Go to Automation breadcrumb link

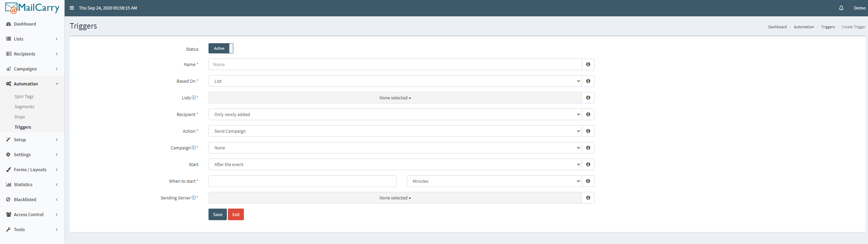click(804, 27)
